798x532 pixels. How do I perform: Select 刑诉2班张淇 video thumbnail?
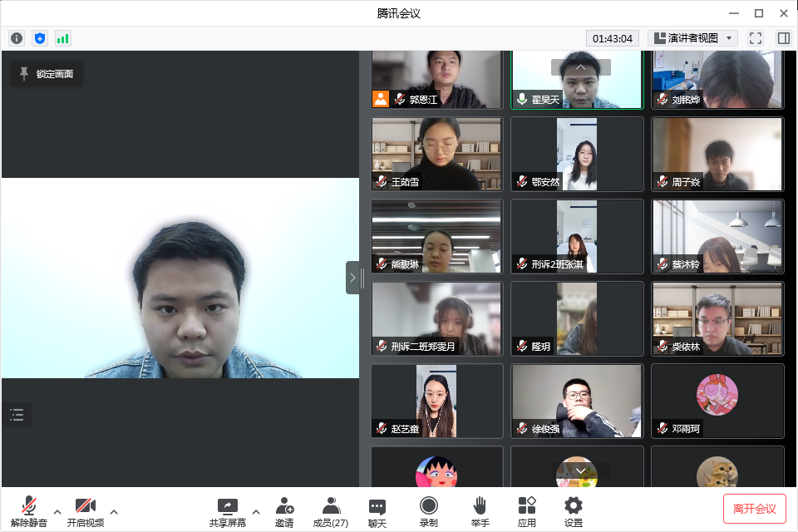pos(577,237)
